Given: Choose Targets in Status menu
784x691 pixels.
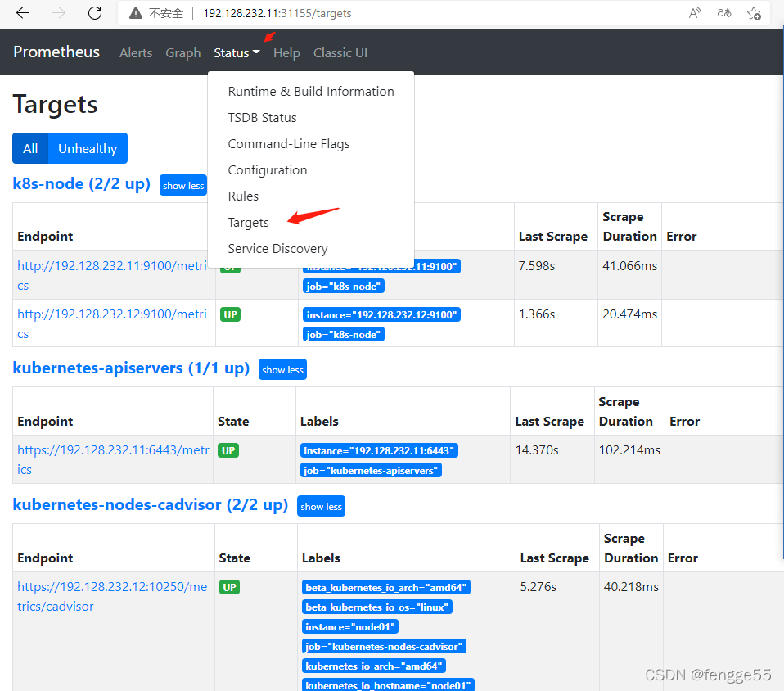Looking at the screenshot, I should point(311,223).
